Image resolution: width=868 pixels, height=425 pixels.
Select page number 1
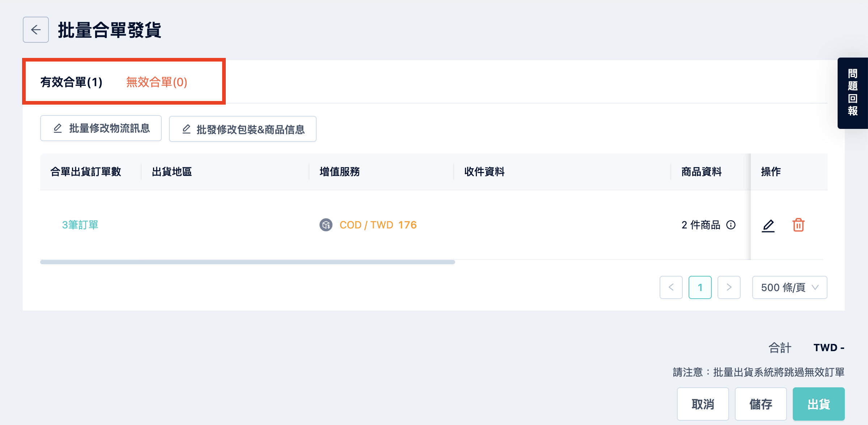(x=700, y=287)
